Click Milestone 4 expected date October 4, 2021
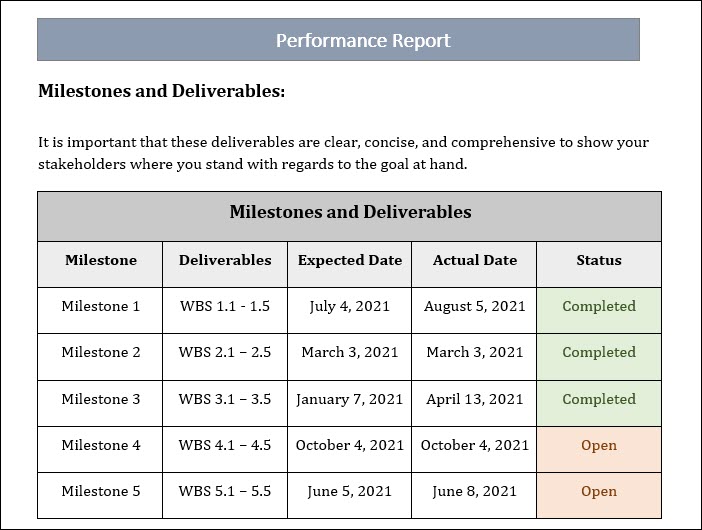Image resolution: width=702 pixels, height=530 pixels. pos(349,449)
